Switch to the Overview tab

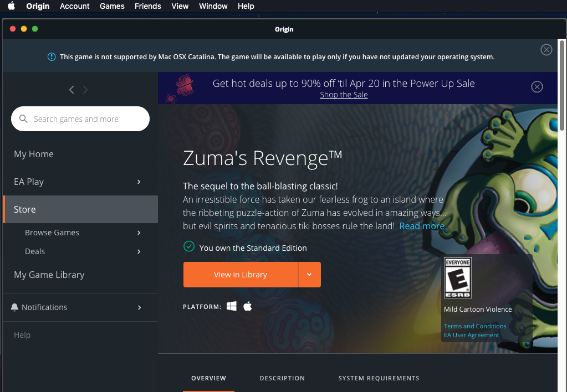click(x=208, y=378)
